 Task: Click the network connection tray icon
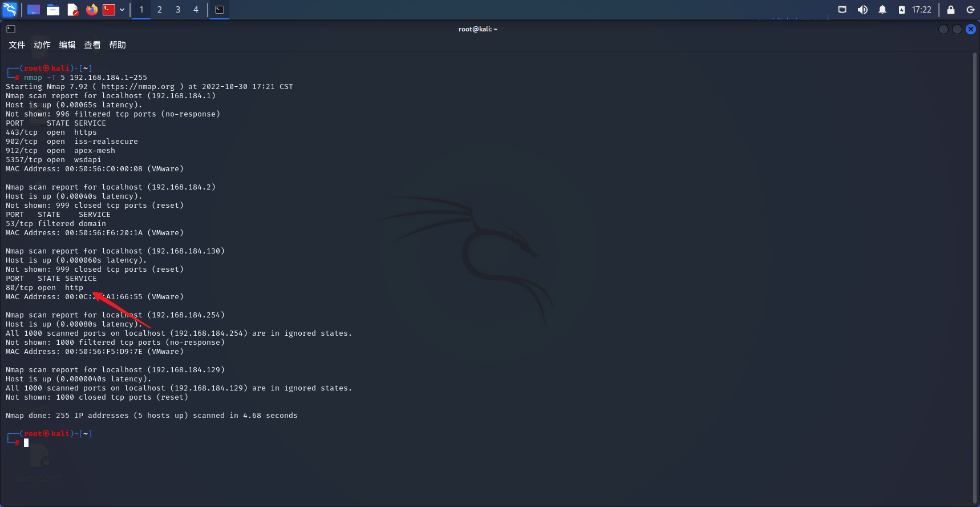(842, 10)
